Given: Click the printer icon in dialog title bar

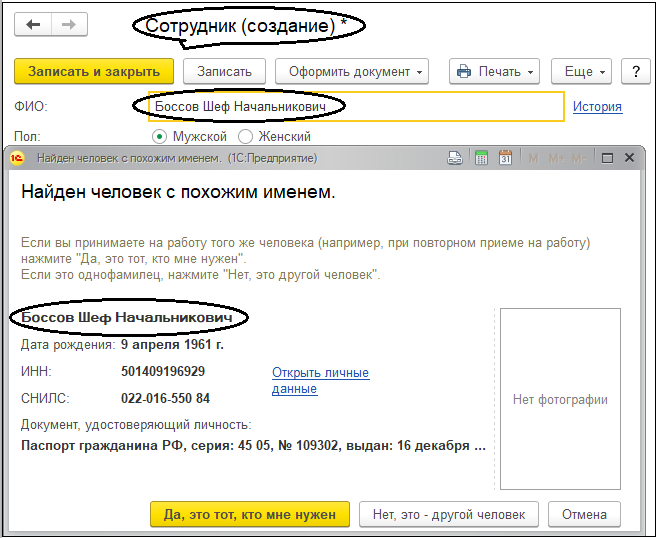Looking at the screenshot, I should click(x=455, y=158).
